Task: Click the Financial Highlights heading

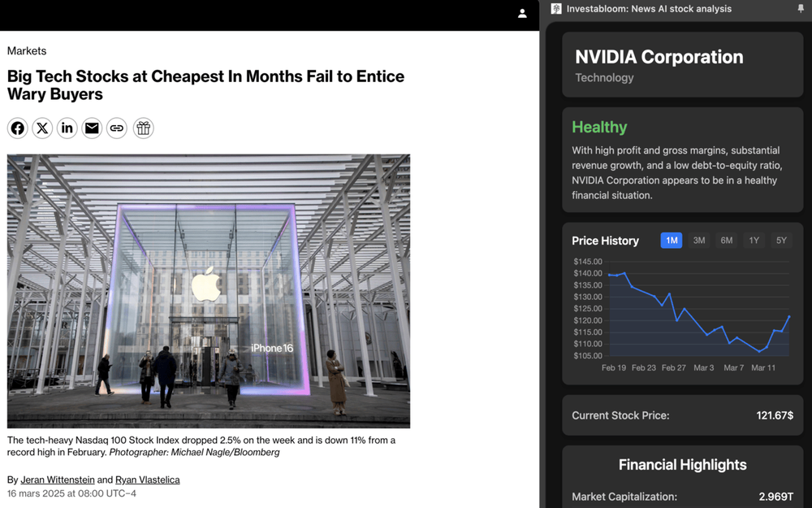Action: (683, 465)
